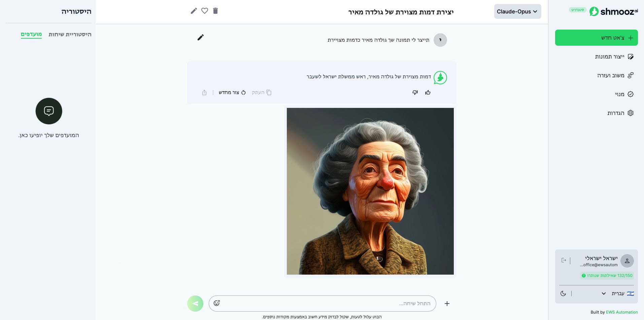Open the emoji picker in input
Image resolution: width=644 pixels, height=320 pixels.
click(x=216, y=303)
